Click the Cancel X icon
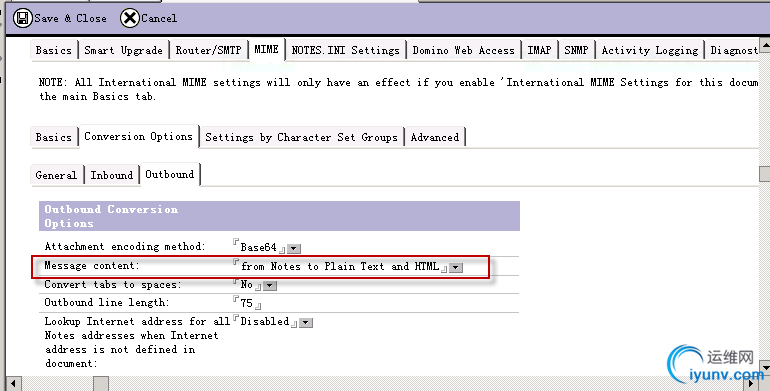770x391 pixels. pyautogui.click(x=130, y=19)
